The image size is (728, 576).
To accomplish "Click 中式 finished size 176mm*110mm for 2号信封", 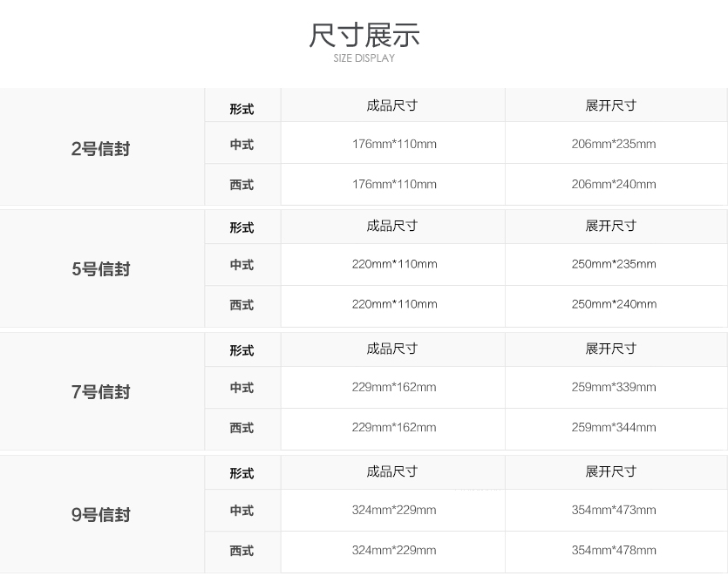I will pyautogui.click(x=394, y=144).
